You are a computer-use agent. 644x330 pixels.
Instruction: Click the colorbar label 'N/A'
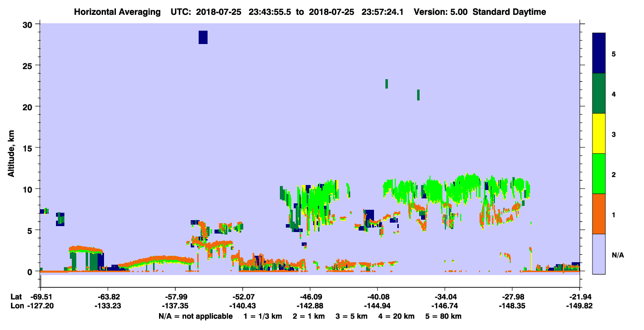click(x=617, y=255)
